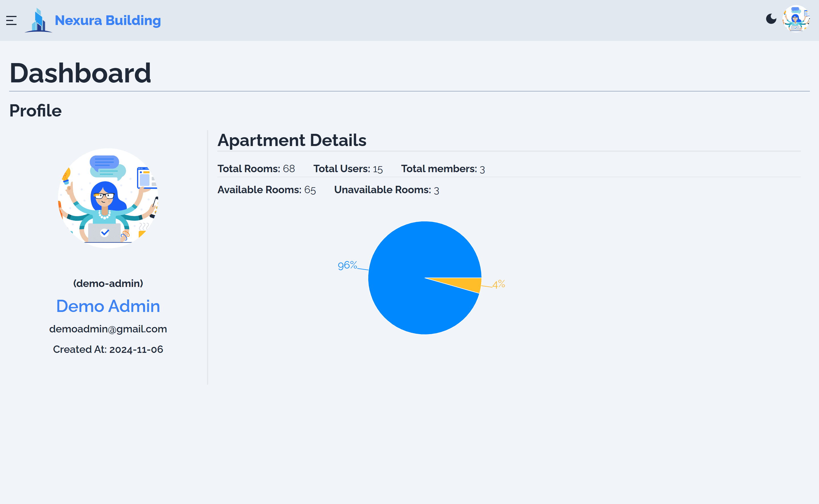819x504 pixels.
Task: Open the sidebar navigation hamburger menu
Action: coord(12,20)
